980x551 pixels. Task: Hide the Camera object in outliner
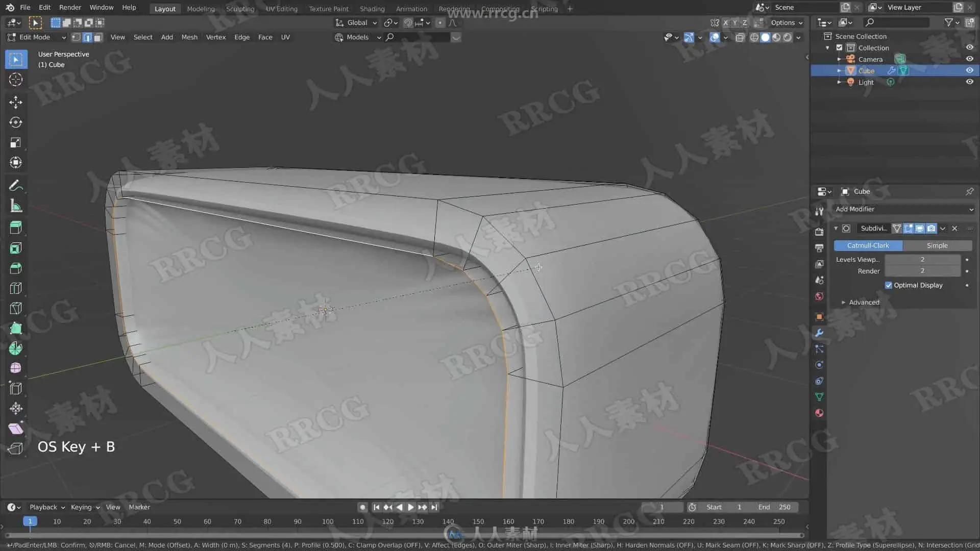[969, 59]
